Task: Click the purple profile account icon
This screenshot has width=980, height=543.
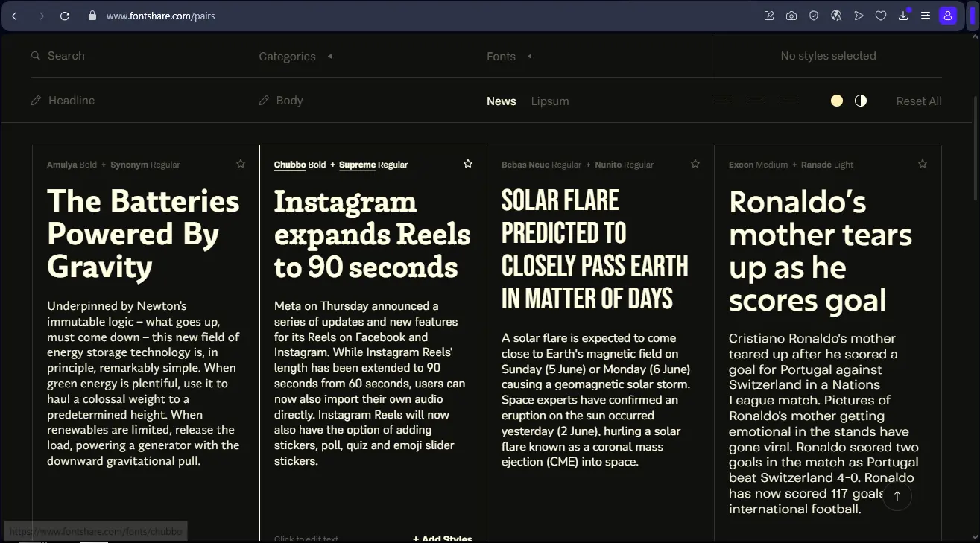Action: (x=948, y=16)
